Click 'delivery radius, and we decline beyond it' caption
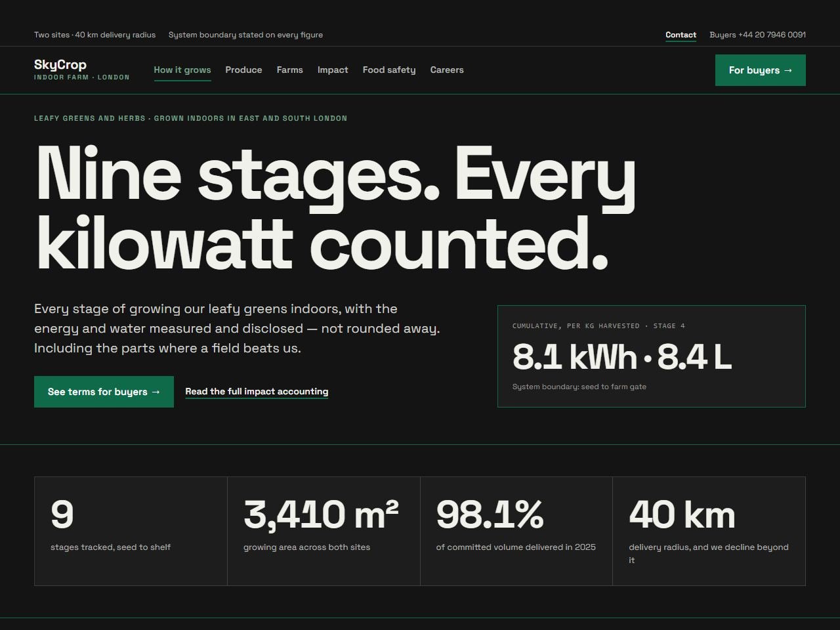The height and width of the screenshot is (630, 840). tap(709, 553)
